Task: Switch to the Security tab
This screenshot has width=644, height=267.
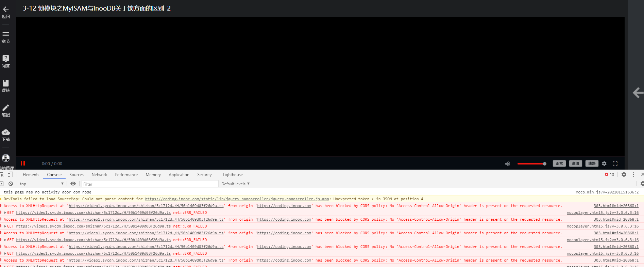Action: coord(204,175)
